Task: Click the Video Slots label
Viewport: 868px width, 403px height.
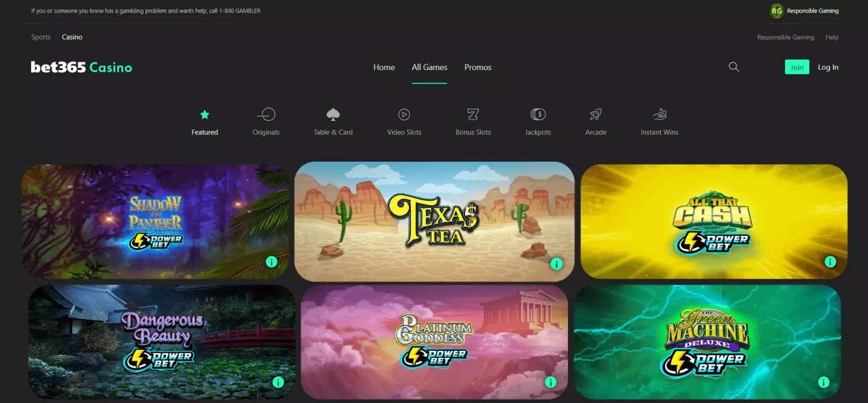Action: pyautogui.click(x=404, y=132)
